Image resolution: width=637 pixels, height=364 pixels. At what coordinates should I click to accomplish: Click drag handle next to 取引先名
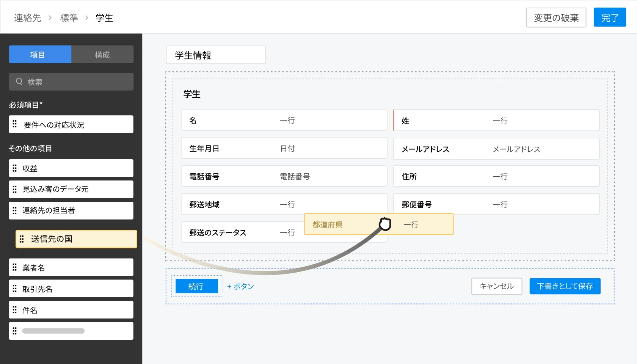point(15,289)
